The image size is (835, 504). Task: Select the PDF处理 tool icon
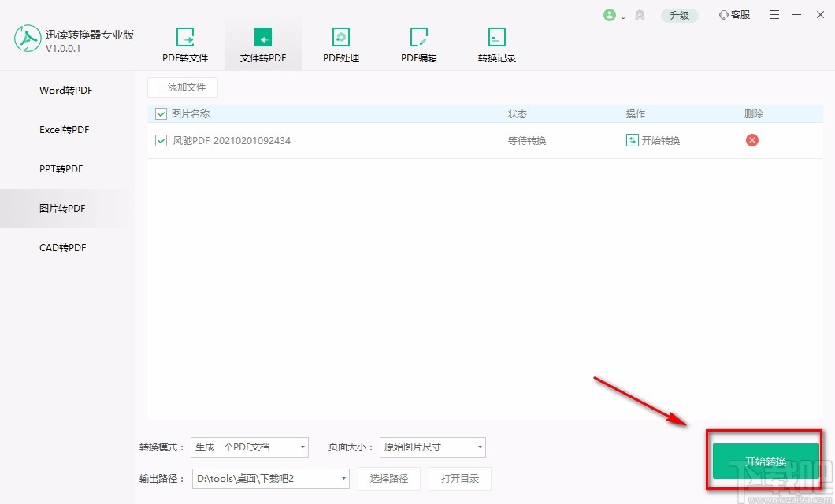click(x=340, y=36)
